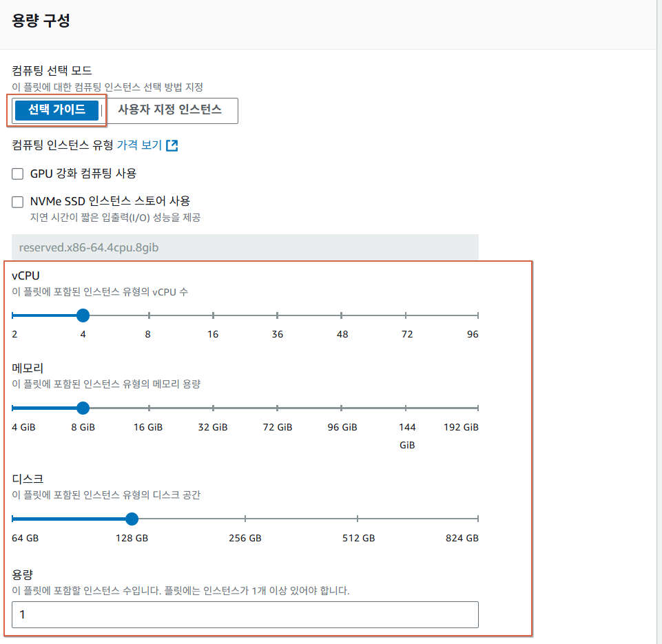
Task: Enable GPU 강화 컴퓨팅 사용 checkbox
Action: [x=19, y=174]
